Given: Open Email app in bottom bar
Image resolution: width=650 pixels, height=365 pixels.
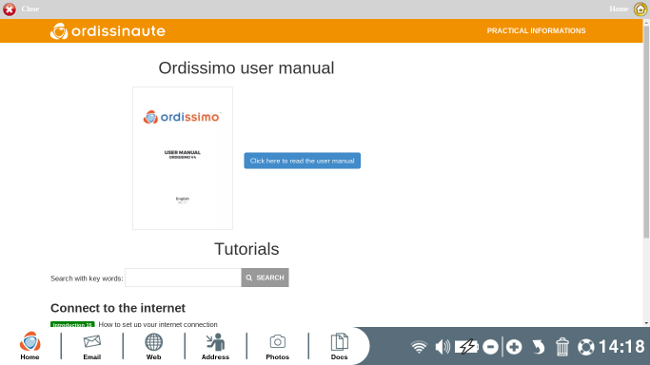Looking at the screenshot, I should [92, 346].
